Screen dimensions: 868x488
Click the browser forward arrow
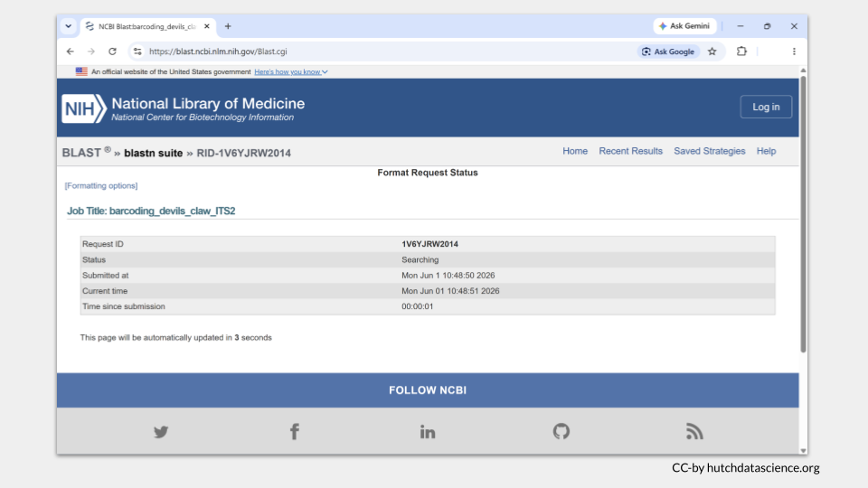pos(91,52)
